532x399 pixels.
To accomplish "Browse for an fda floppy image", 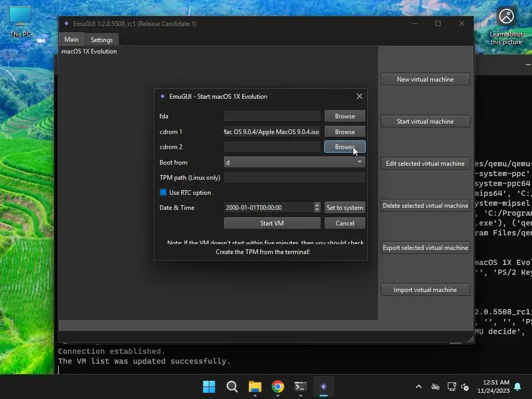I will click(345, 116).
